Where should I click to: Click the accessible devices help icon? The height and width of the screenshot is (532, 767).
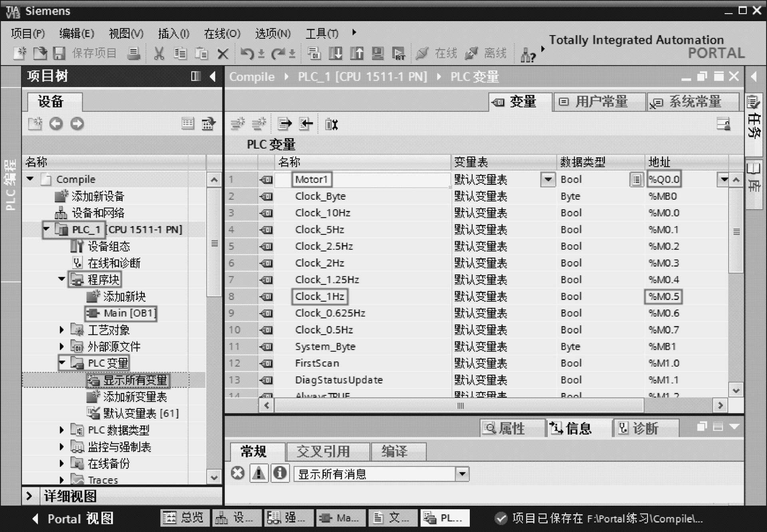coord(528,55)
